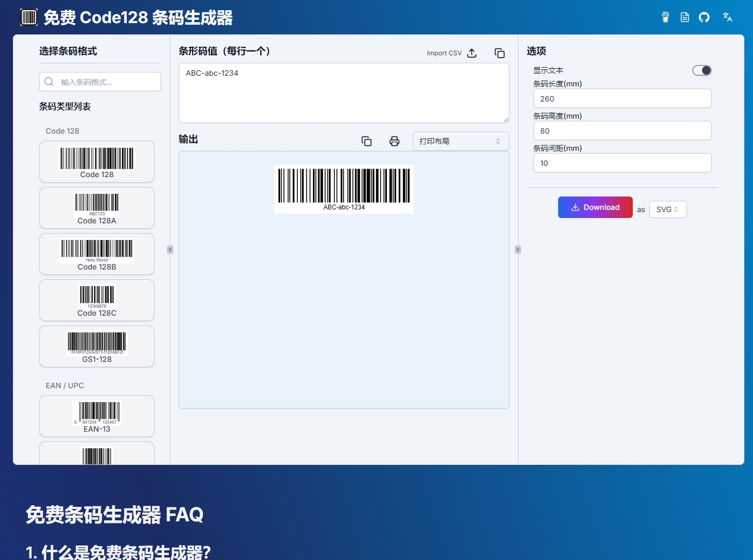This screenshot has height=560, width=753.
Task: Select the Code 128A barcode card
Action: coord(97,208)
